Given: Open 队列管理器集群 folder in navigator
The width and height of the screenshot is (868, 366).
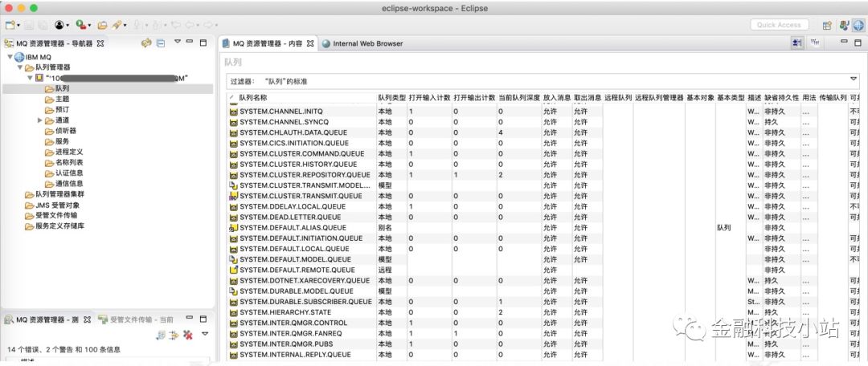Looking at the screenshot, I should click(55, 194).
